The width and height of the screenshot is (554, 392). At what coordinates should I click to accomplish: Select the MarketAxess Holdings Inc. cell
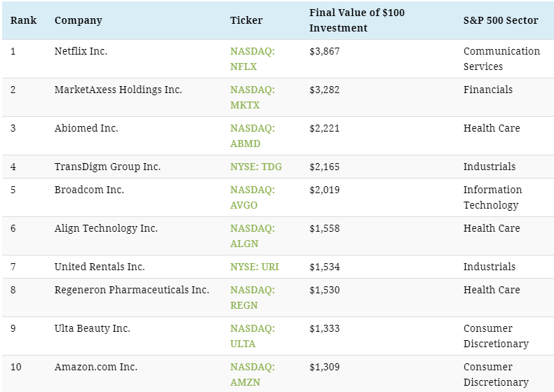point(118,90)
